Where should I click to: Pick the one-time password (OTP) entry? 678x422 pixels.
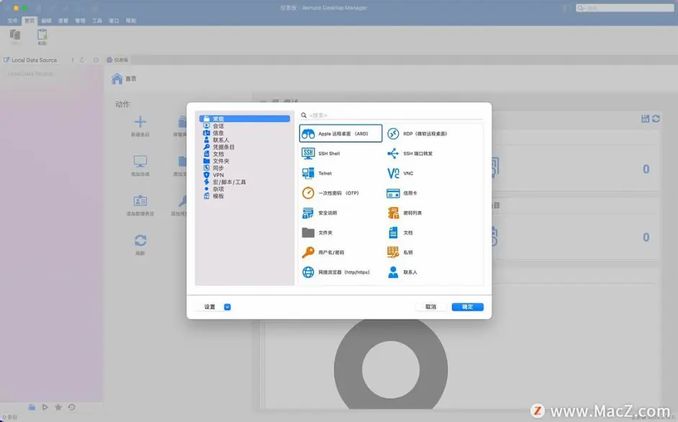point(330,193)
